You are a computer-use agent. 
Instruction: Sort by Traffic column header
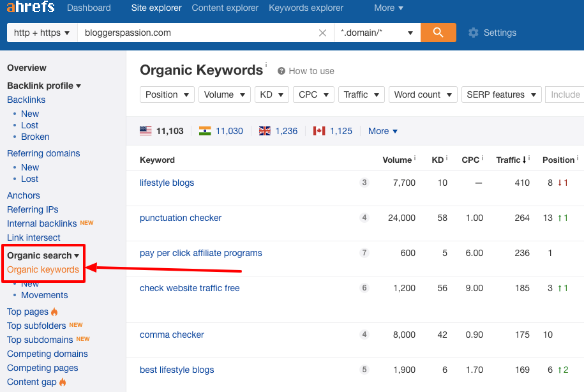(x=511, y=160)
